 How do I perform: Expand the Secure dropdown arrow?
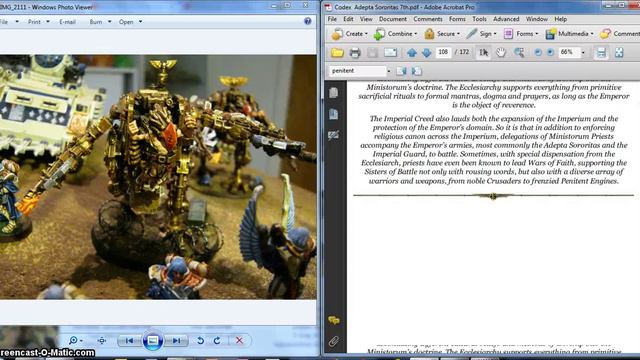(x=458, y=34)
